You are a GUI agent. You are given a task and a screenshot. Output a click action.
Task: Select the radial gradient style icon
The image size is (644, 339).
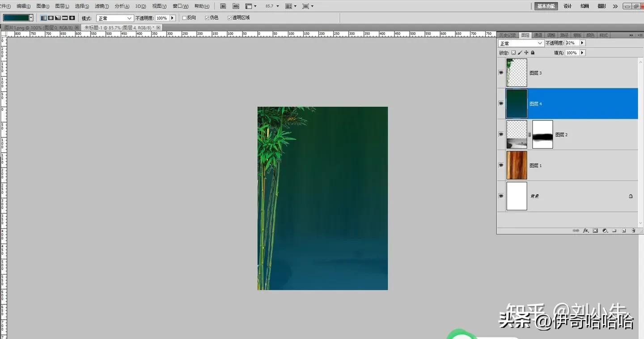50,17
